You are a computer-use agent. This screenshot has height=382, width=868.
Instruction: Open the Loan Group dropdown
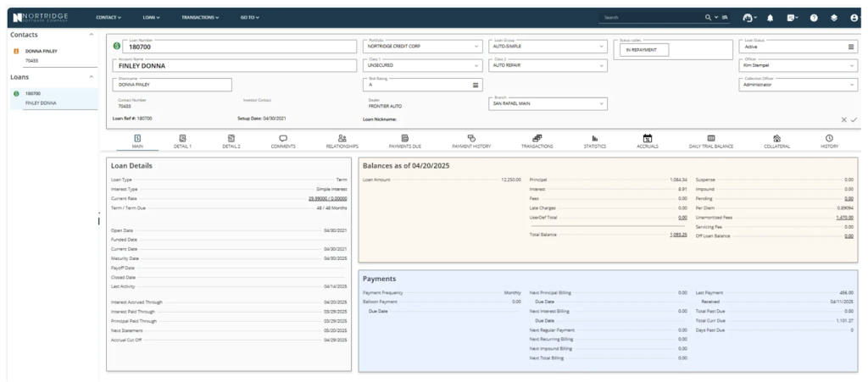click(548, 47)
